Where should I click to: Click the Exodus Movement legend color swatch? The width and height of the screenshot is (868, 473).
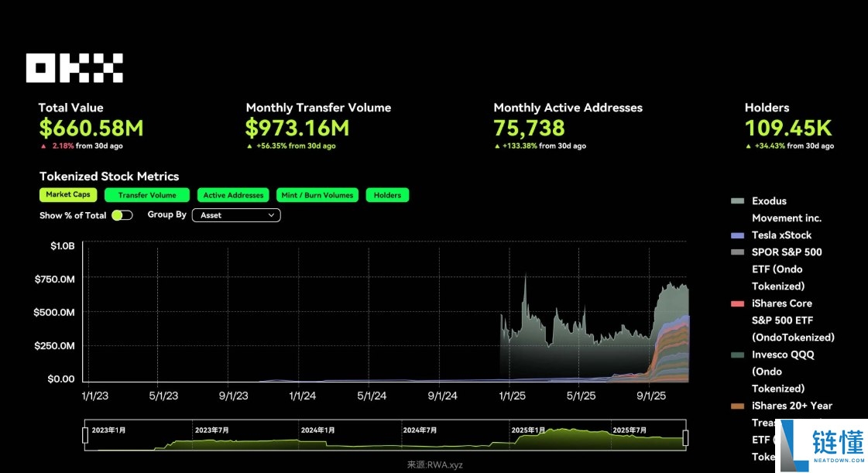point(737,201)
